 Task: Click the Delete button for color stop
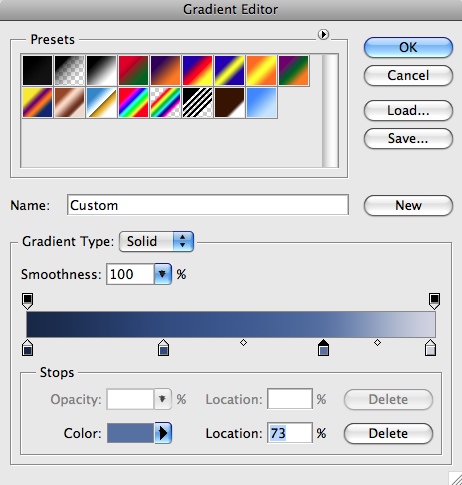tap(388, 433)
